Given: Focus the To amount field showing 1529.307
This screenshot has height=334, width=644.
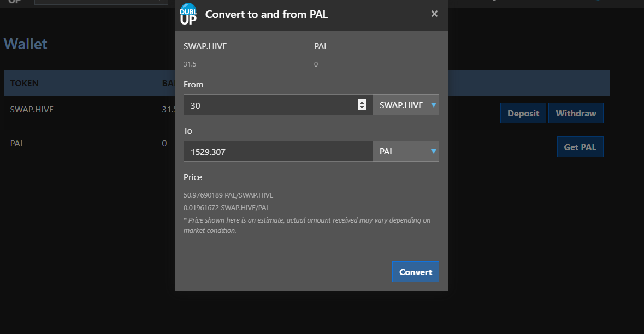Looking at the screenshot, I should click(278, 151).
